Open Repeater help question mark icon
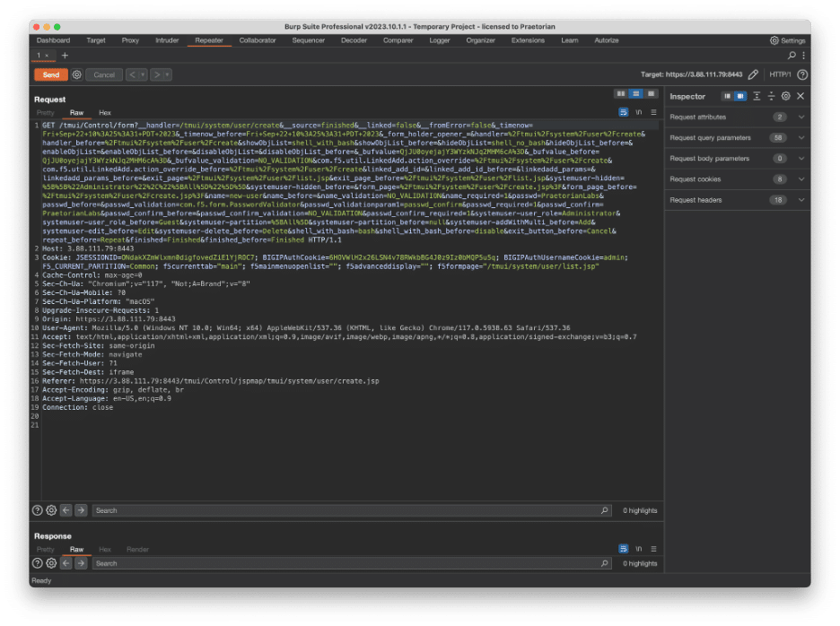The width and height of the screenshot is (840, 626). (802, 75)
